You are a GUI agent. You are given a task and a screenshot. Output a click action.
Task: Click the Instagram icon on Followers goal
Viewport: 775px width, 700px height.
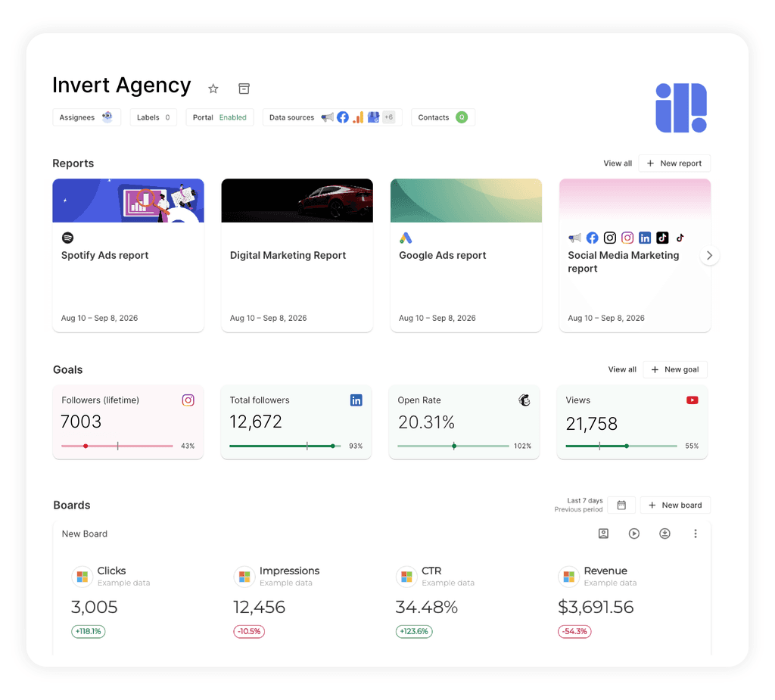pos(188,400)
